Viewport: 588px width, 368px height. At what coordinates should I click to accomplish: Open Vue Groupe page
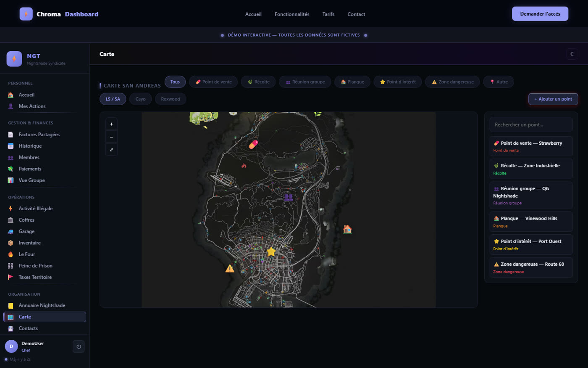[45, 180]
